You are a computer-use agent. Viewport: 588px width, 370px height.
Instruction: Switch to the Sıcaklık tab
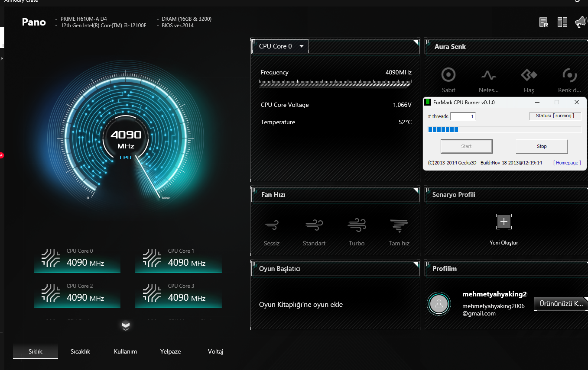pos(80,351)
